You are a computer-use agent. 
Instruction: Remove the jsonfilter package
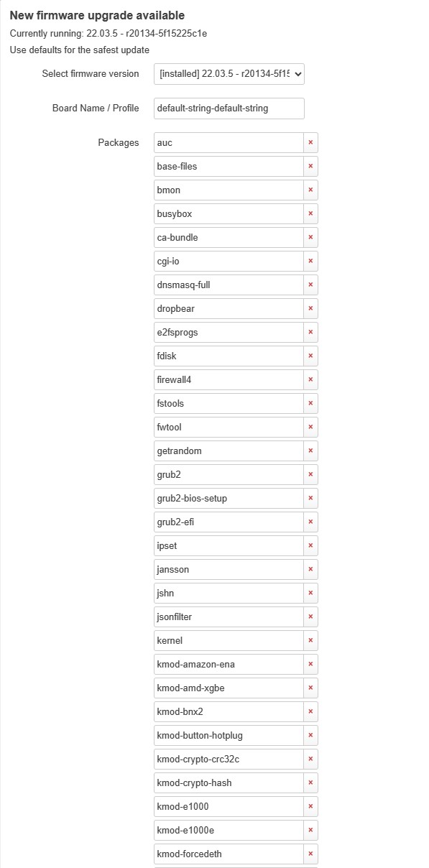(x=310, y=617)
